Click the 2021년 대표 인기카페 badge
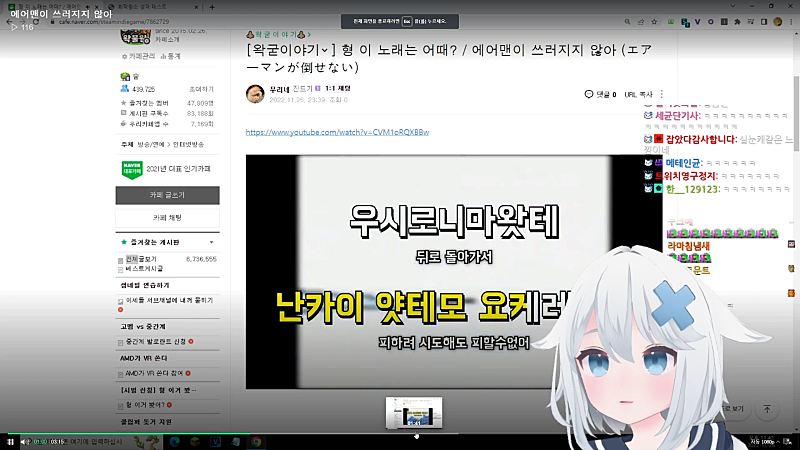800x450 pixels. pos(166,169)
